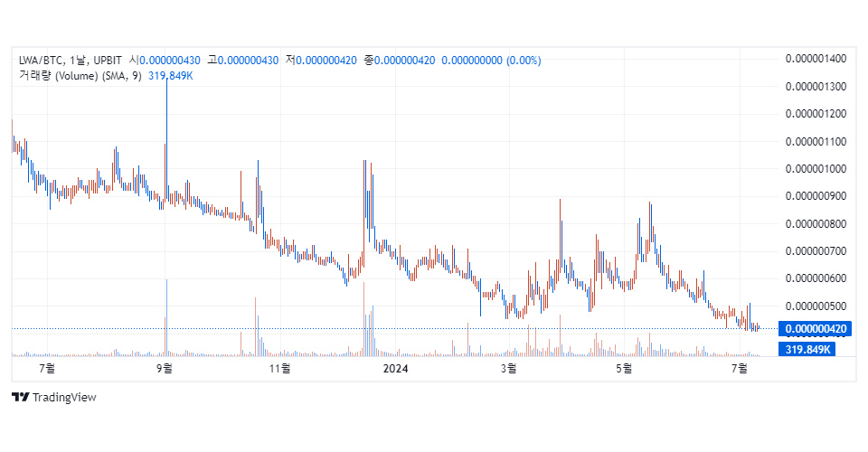The height and width of the screenshot is (452, 868).
Task: Click the 0.000001400 price axis label
Action: click(816, 59)
